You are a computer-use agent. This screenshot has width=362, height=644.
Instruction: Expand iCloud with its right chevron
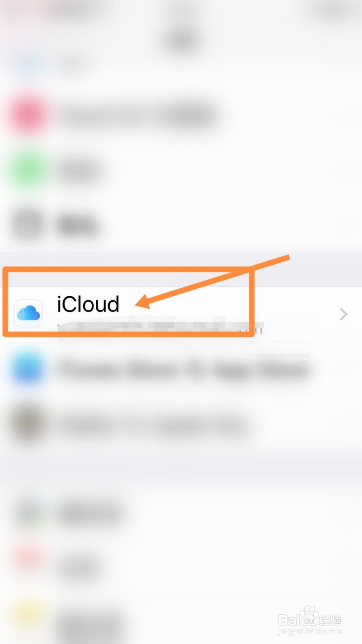coord(343,314)
